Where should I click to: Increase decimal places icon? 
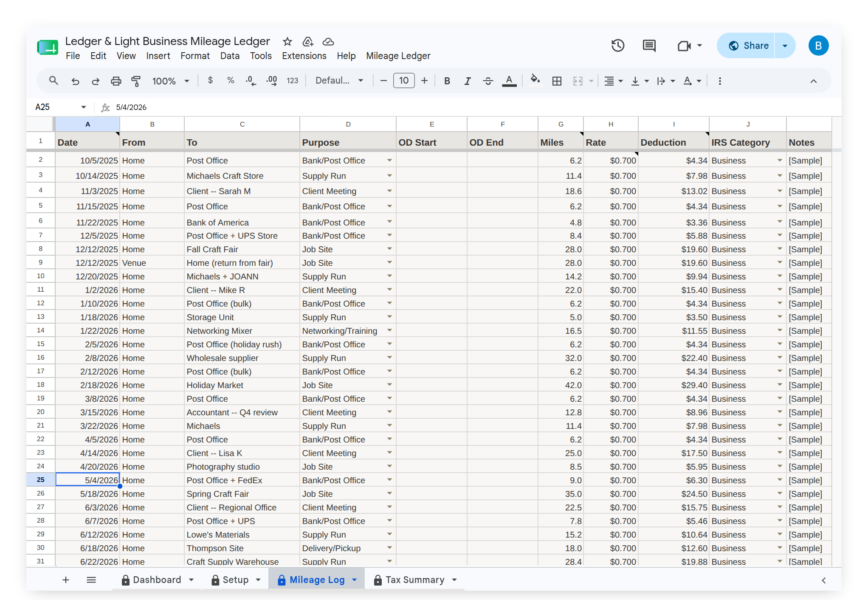tap(272, 81)
